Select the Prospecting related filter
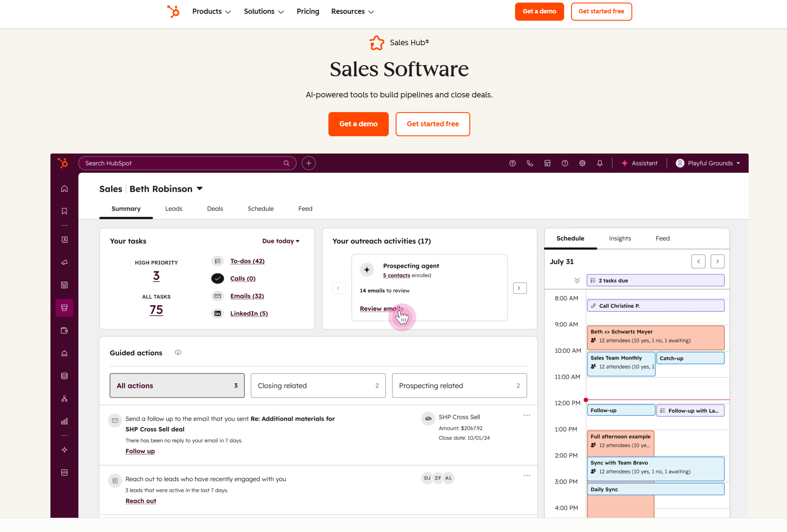Viewport: 787px width, 532px height. click(459, 386)
